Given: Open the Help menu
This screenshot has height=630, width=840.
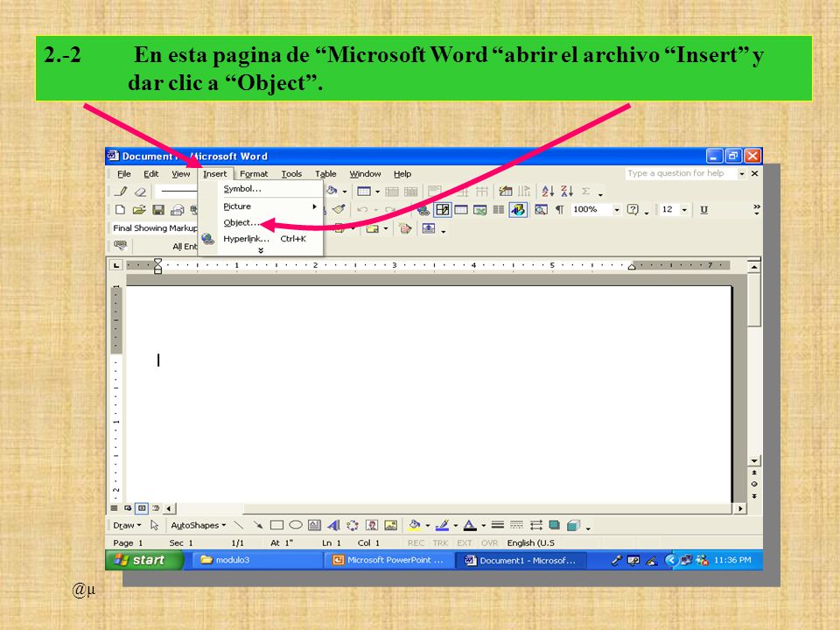Looking at the screenshot, I should coord(402,174).
